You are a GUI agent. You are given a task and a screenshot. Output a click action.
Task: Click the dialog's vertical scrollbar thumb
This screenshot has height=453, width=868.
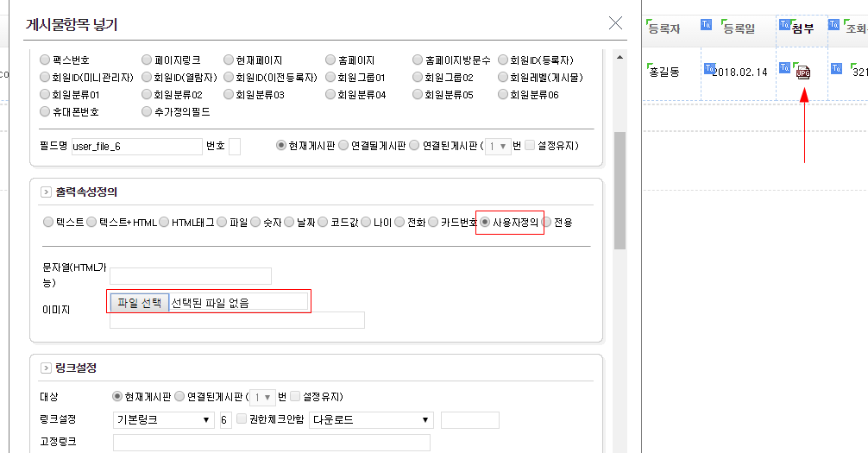pyautogui.click(x=619, y=190)
